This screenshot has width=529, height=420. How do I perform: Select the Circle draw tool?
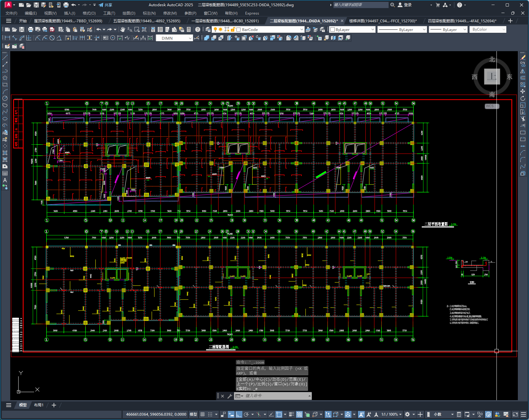(x=5, y=98)
